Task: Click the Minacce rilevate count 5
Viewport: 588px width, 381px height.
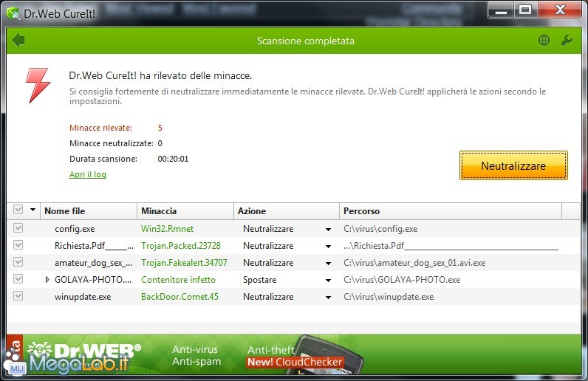Action: coord(160,128)
